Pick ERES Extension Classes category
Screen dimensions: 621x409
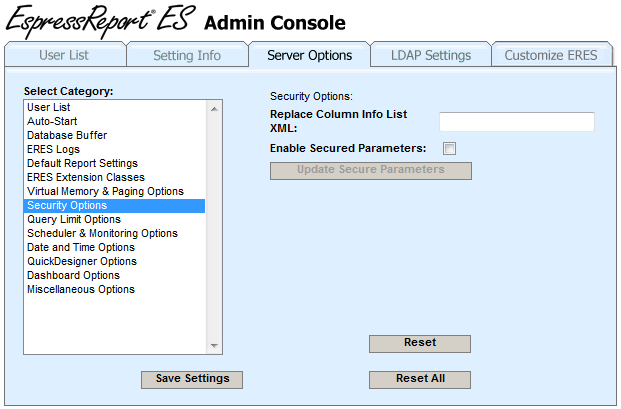click(114, 177)
